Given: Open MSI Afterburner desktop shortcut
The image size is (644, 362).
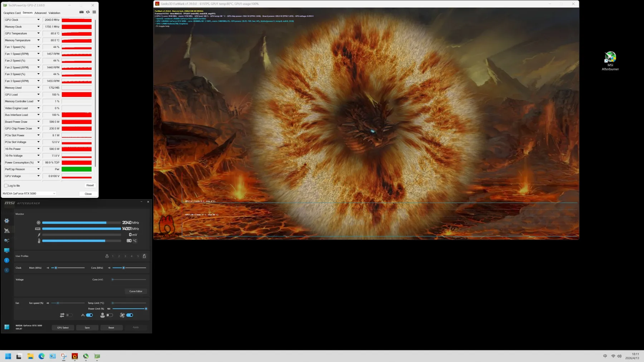Looking at the screenshot, I should (x=610, y=61).
